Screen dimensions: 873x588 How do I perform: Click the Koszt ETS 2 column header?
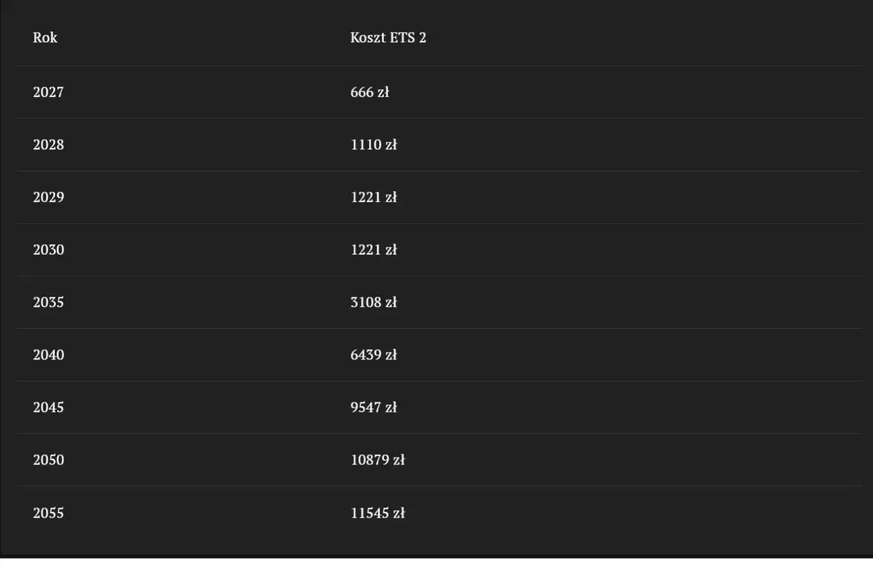[388, 38]
